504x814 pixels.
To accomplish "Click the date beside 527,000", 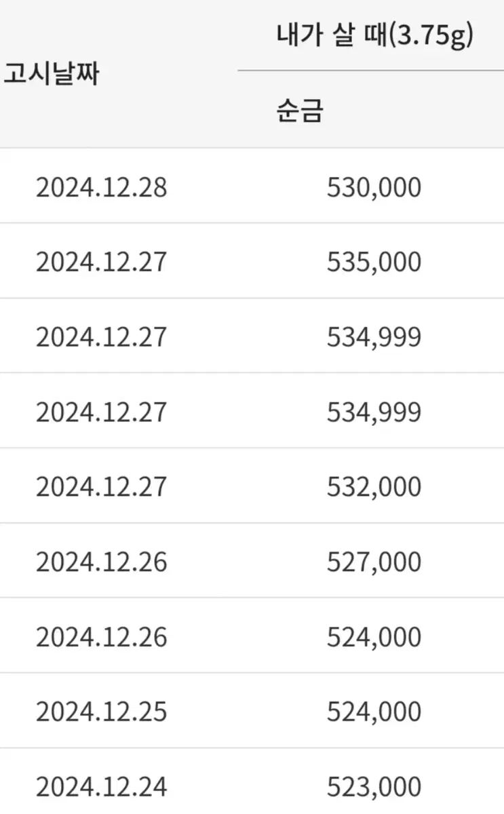I will [x=101, y=562].
